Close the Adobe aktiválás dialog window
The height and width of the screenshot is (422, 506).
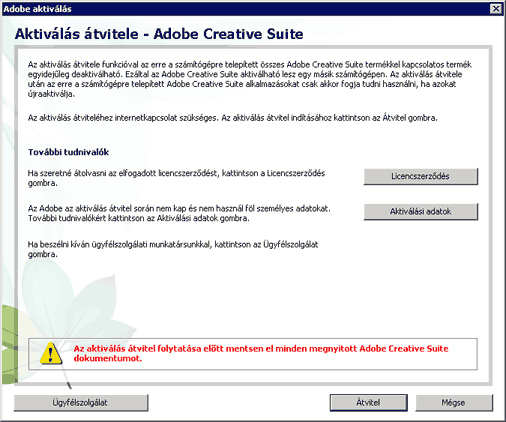tap(496, 9)
